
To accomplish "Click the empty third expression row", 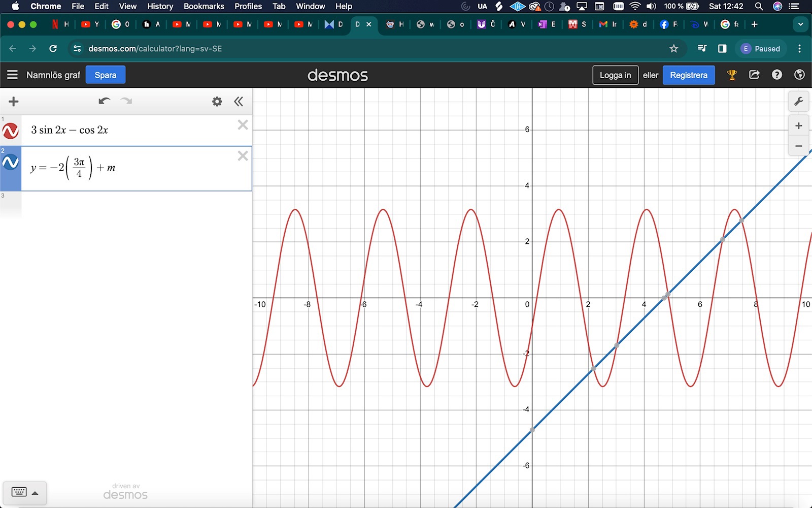I will [x=136, y=204].
